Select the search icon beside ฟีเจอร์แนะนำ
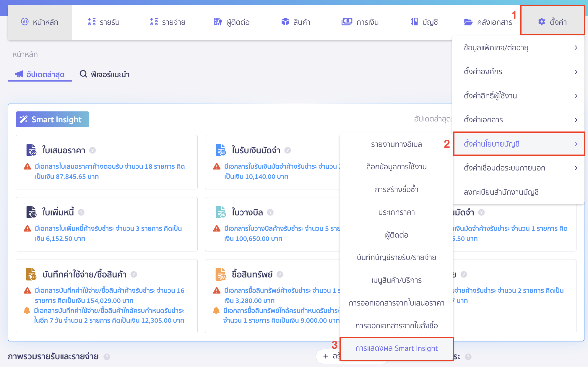This screenshot has width=588, height=367. (83, 74)
